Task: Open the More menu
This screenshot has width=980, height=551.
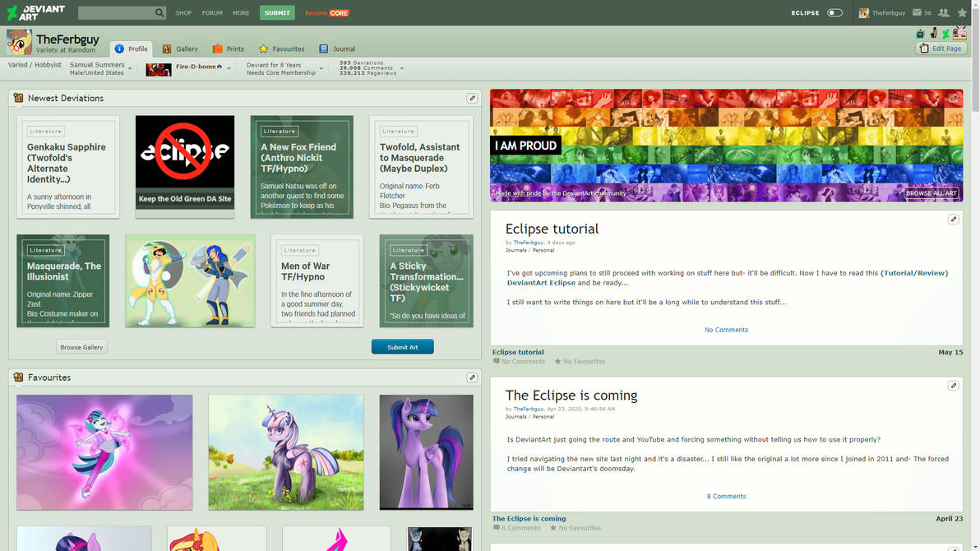Action: pos(241,12)
